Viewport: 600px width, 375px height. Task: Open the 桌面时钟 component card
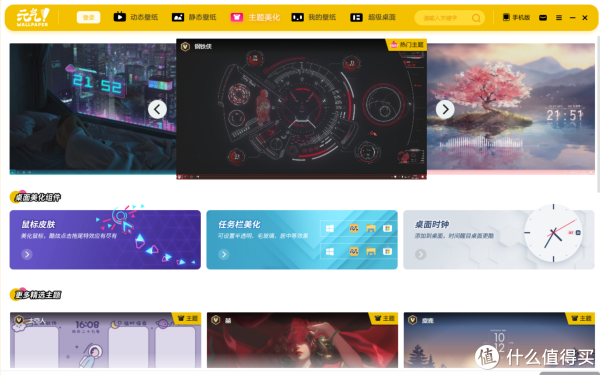(499, 239)
